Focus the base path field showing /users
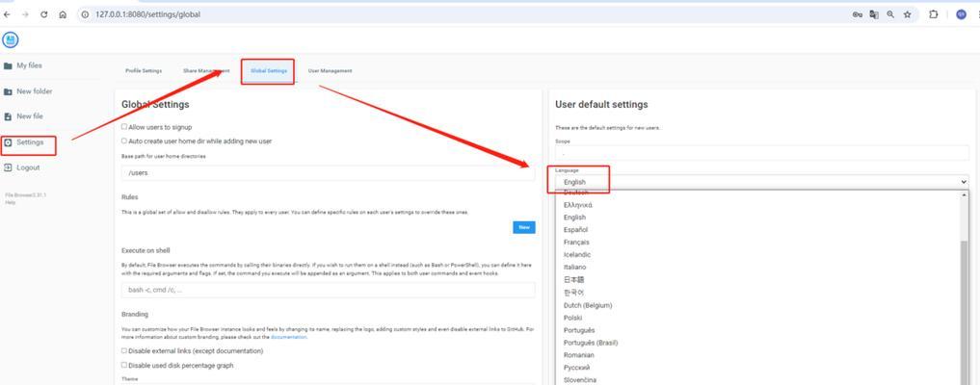Screen dimensions: 980x385 (x=329, y=173)
